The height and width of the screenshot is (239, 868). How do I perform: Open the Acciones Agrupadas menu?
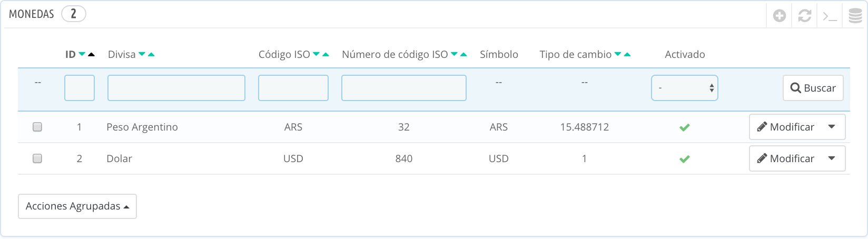coord(77,206)
